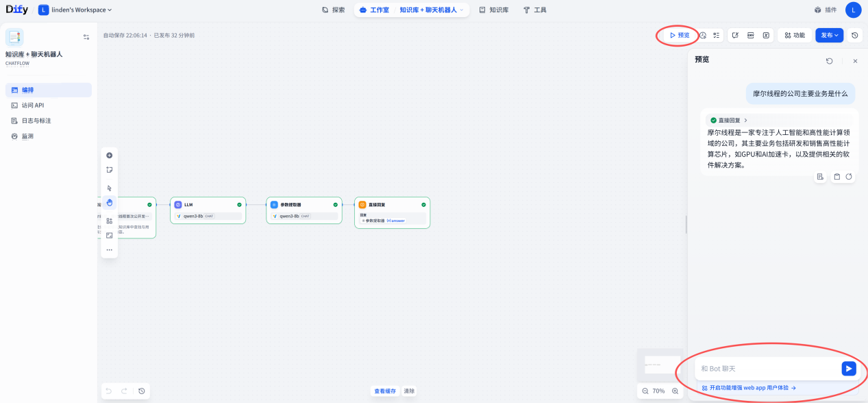Open 日志与标注 in the sidebar
868x403 pixels.
pos(49,121)
